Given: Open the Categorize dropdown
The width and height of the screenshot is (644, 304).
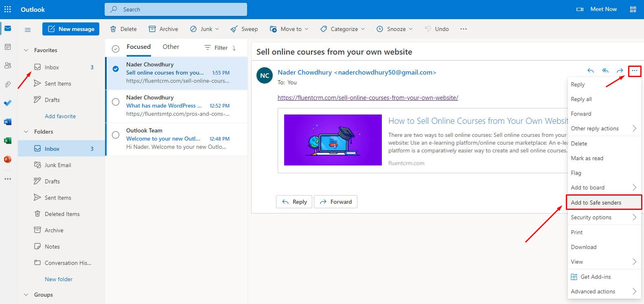Looking at the screenshot, I should [x=342, y=29].
